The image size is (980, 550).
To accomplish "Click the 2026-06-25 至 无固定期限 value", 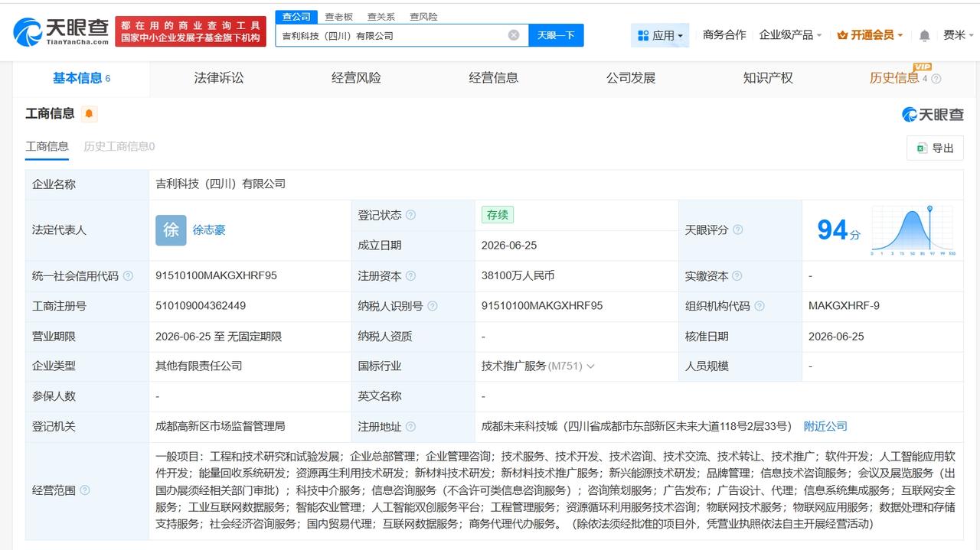I will (218, 337).
